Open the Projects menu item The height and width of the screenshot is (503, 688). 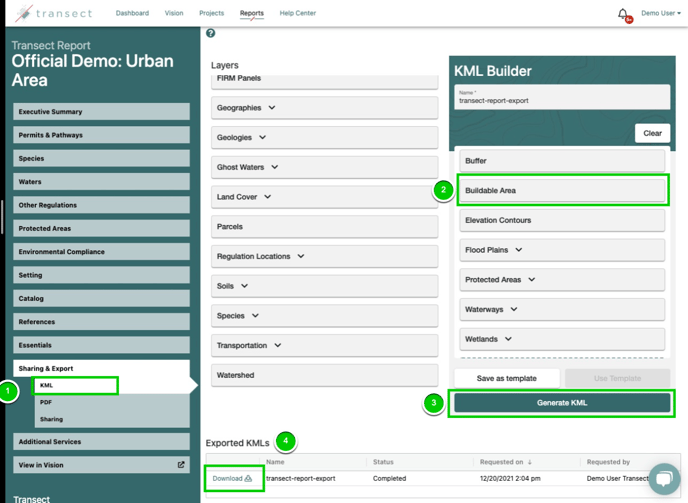(211, 13)
